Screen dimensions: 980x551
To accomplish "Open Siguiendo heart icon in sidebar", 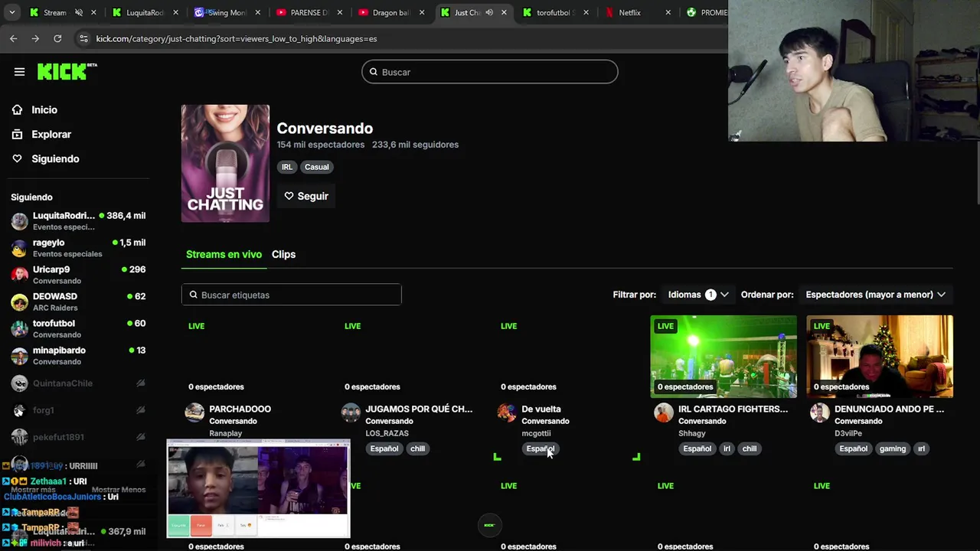I will coord(17,158).
